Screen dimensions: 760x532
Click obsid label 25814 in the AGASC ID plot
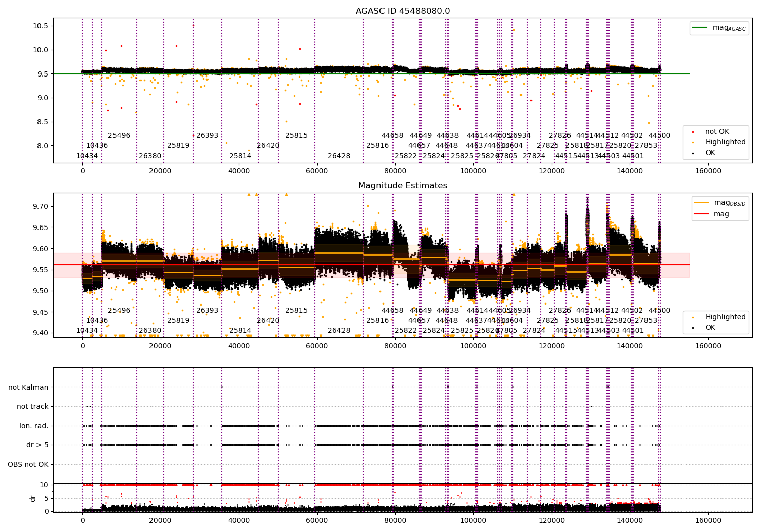click(x=240, y=156)
